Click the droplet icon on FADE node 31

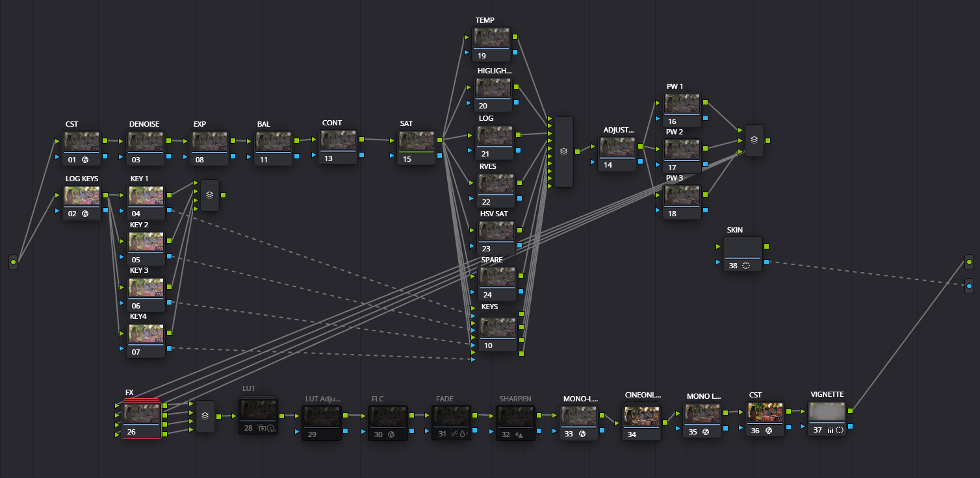(462, 434)
